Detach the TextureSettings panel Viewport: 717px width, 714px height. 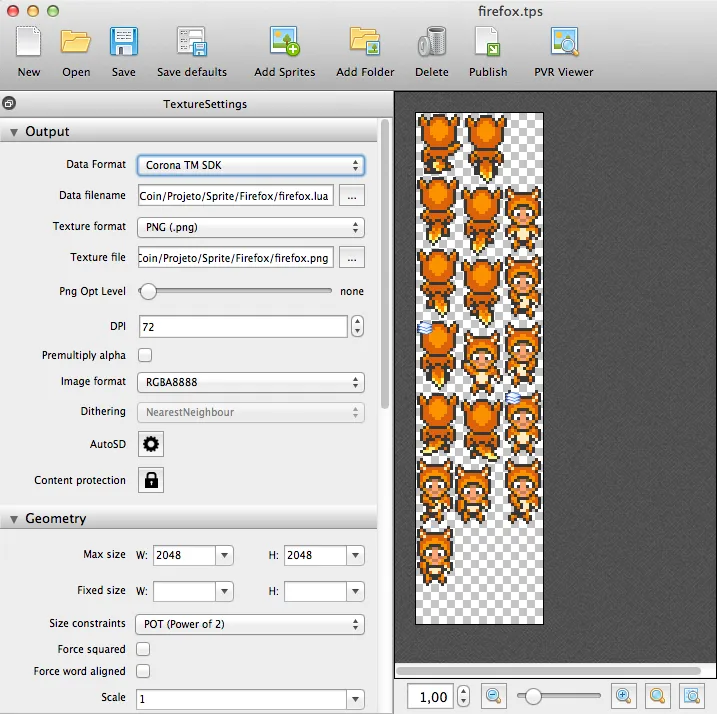[9, 103]
